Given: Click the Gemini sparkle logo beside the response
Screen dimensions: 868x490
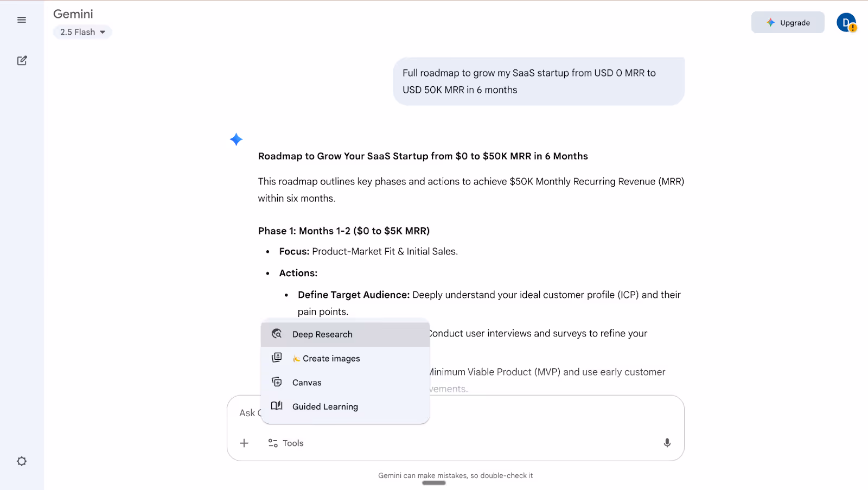Looking at the screenshot, I should 236,139.
